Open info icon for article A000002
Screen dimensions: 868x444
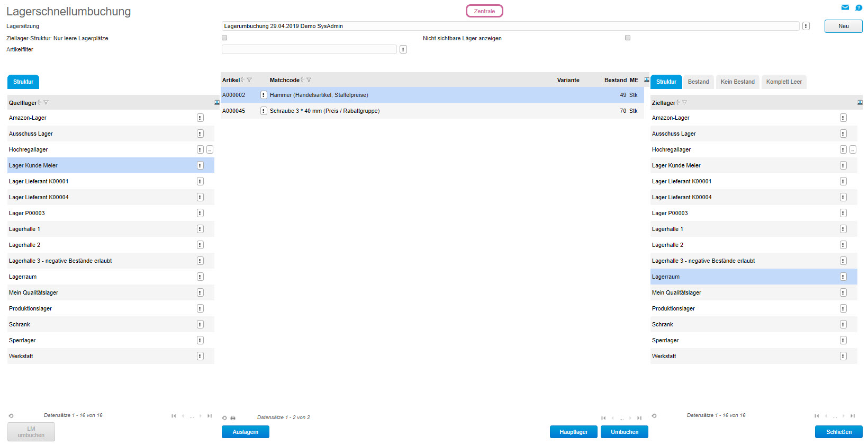coord(264,95)
